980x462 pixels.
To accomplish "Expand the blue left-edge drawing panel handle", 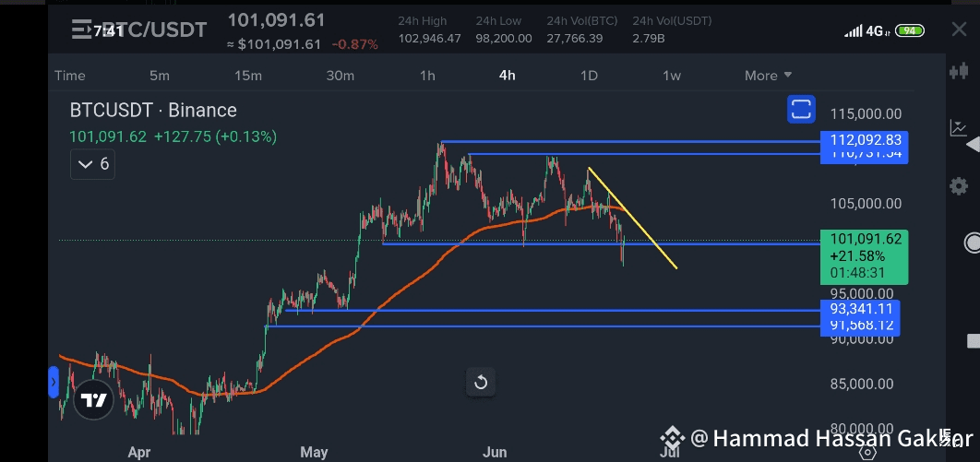I will click(x=54, y=382).
